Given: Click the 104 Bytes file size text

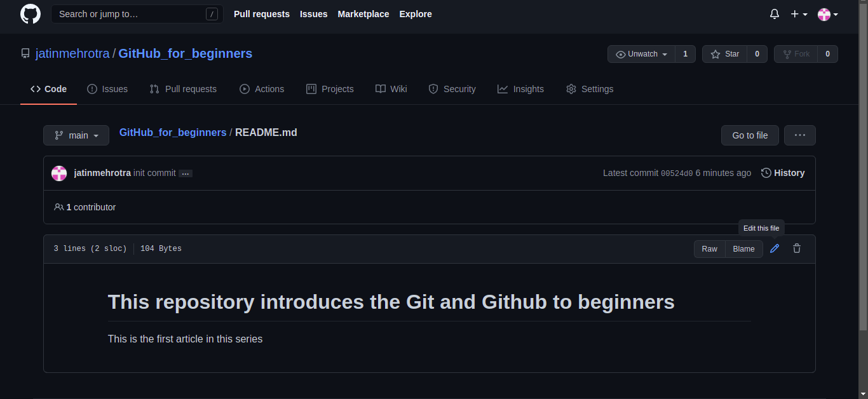Looking at the screenshot, I should tap(161, 248).
